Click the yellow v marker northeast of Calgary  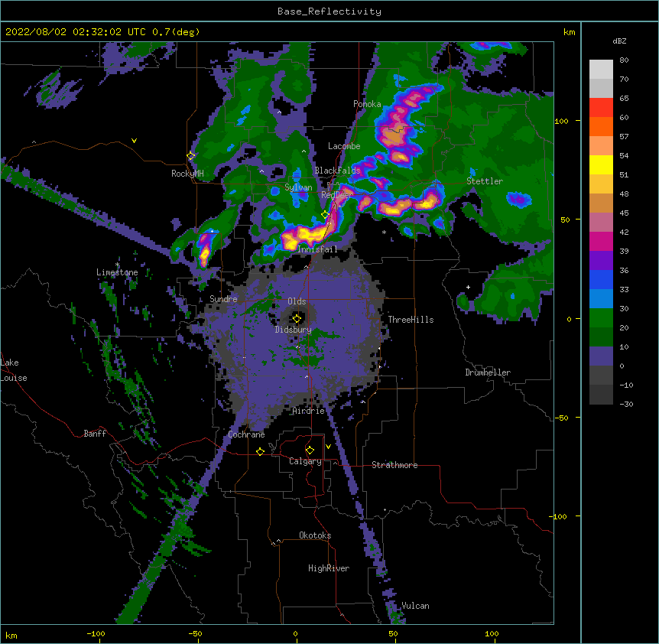328,447
